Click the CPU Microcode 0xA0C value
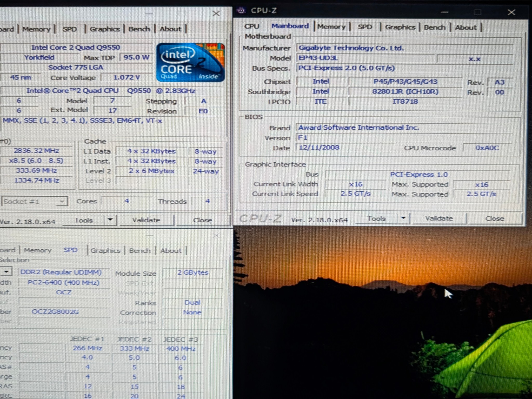 (x=487, y=148)
